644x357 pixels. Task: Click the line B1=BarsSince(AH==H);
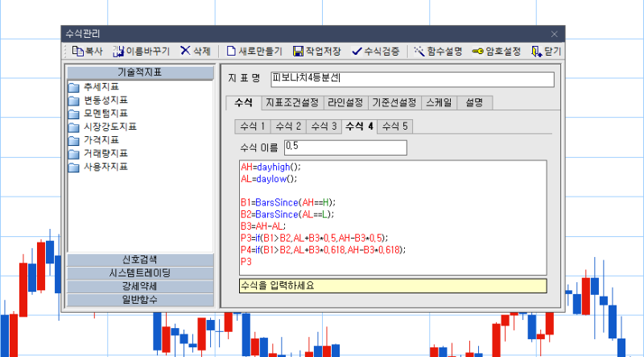click(288, 202)
